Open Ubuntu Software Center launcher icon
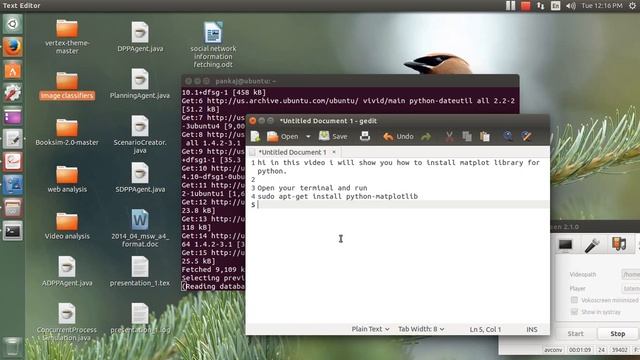Image resolution: width=640 pixels, height=360 pixels. tap(13, 70)
